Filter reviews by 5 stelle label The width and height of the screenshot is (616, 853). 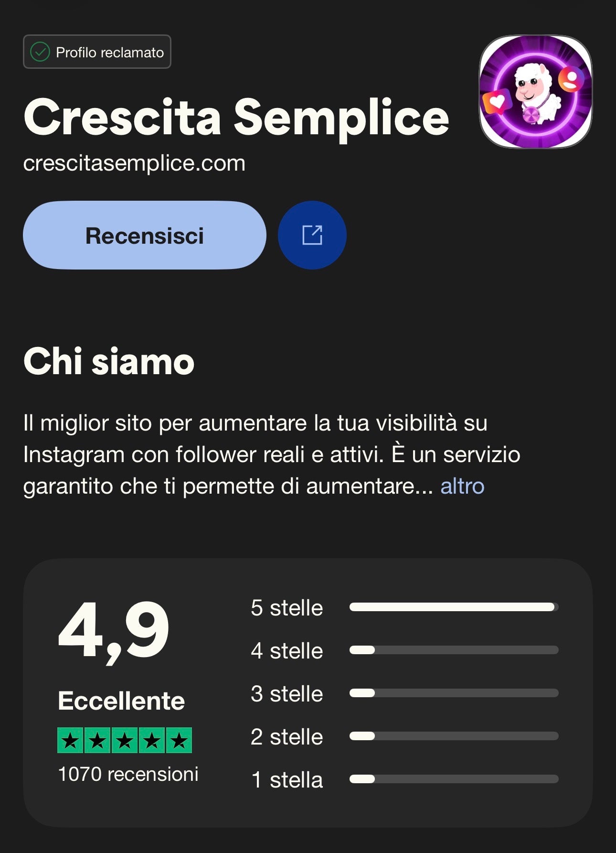(287, 608)
